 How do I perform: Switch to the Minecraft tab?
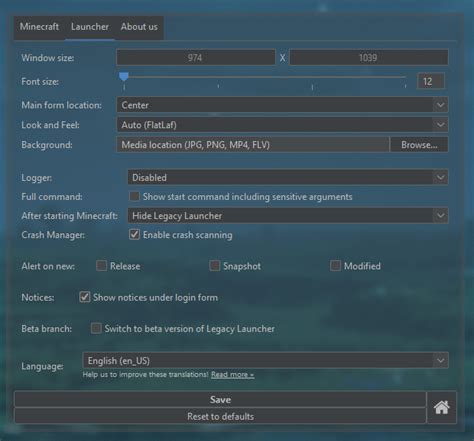[x=39, y=27]
